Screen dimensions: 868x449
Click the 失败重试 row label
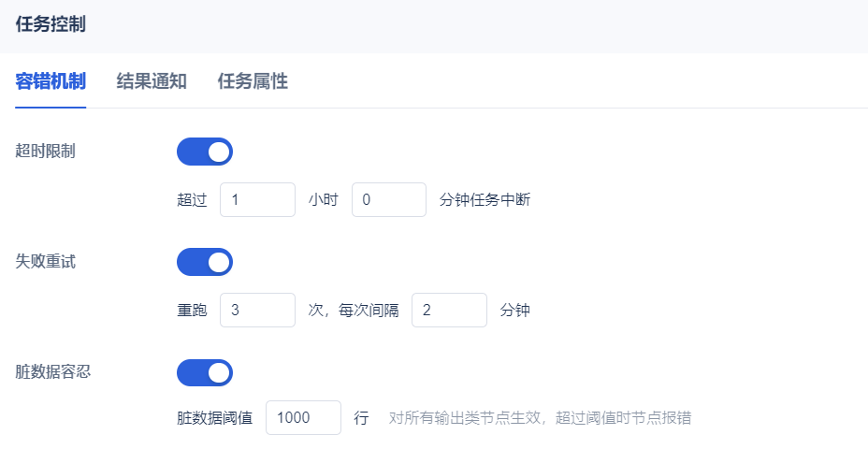point(46,262)
